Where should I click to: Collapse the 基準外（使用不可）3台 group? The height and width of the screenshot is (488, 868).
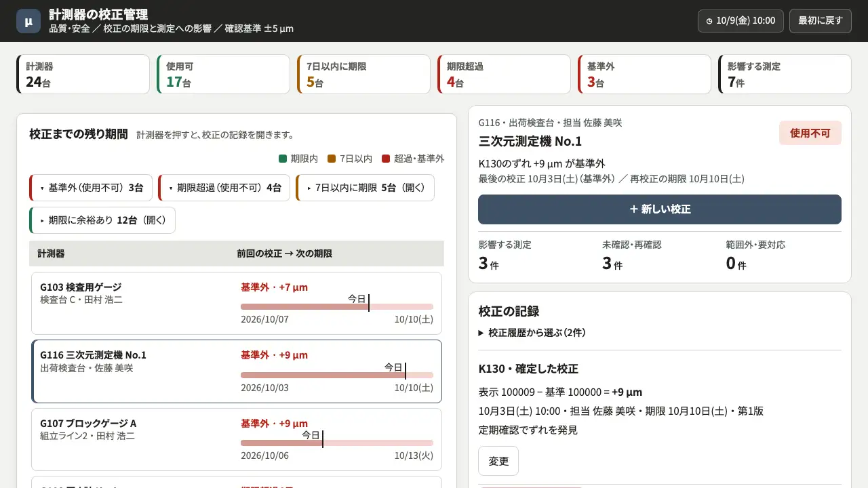tap(91, 188)
